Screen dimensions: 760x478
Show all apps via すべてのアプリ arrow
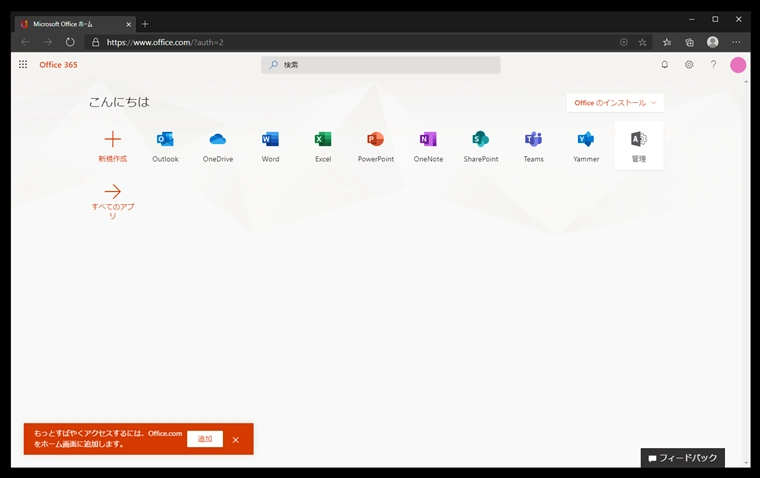click(112, 191)
